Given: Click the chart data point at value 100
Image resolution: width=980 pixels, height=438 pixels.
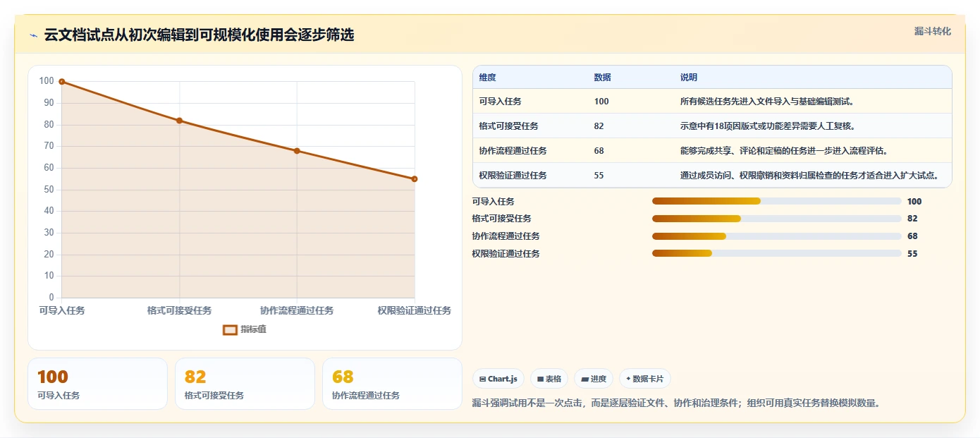Looking at the screenshot, I should pos(62,82).
